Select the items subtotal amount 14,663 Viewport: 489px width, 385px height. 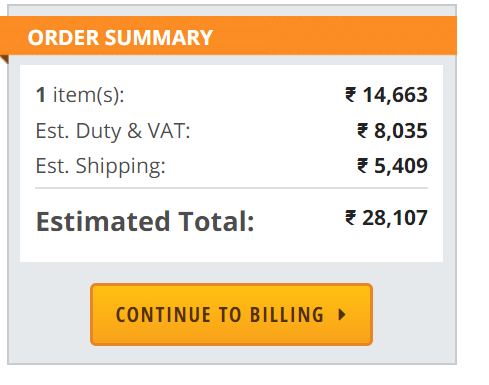pyautogui.click(x=395, y=95)
